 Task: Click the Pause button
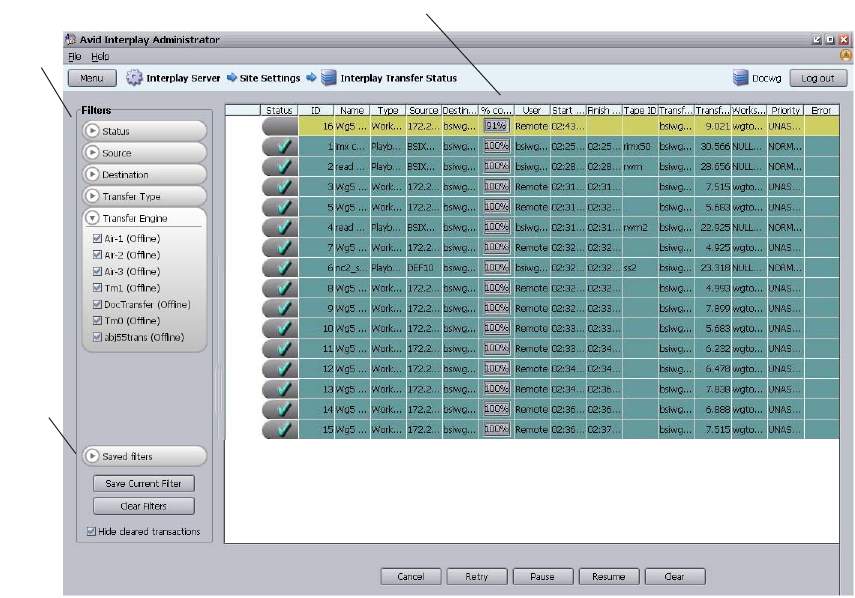point(543,576)
